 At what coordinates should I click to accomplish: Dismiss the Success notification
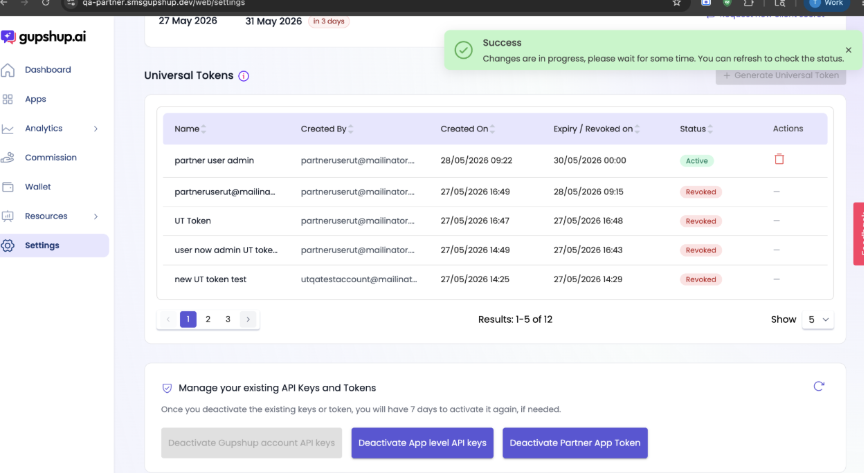click(x=849, y=50)
